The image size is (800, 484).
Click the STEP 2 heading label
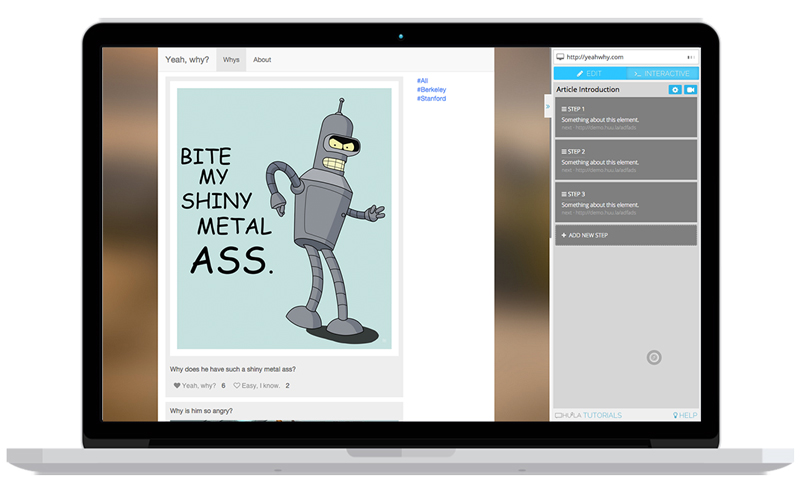point(577,152)
